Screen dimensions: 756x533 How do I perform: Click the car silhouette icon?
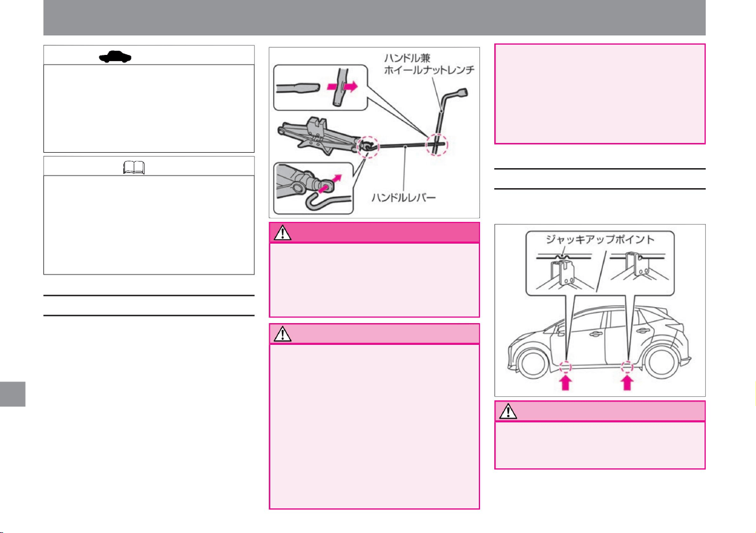115,56
